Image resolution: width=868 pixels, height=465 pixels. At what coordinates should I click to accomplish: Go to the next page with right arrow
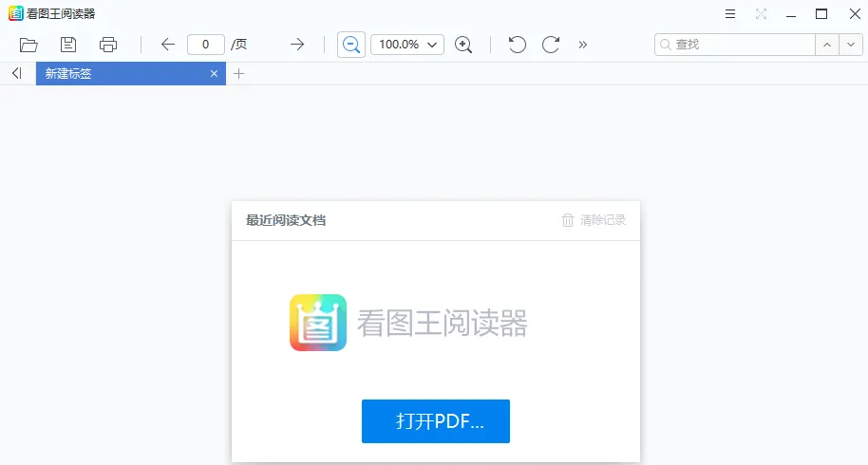click(x=297, y=45)
